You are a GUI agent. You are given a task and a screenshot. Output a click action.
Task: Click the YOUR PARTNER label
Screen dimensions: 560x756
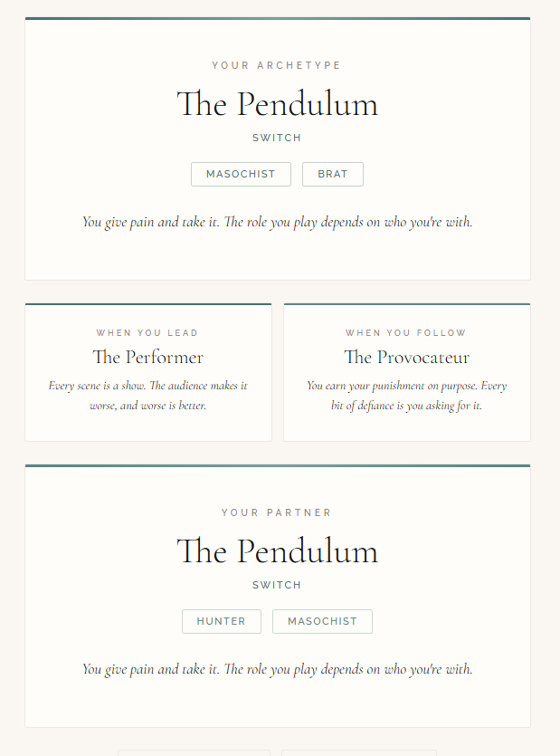click(277, 512)
